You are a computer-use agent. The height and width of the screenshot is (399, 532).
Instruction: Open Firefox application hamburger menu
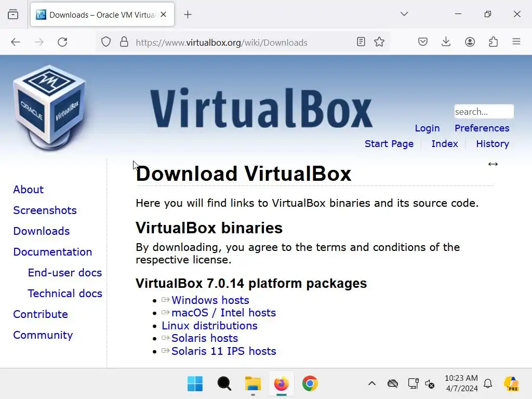pos(516,42)
